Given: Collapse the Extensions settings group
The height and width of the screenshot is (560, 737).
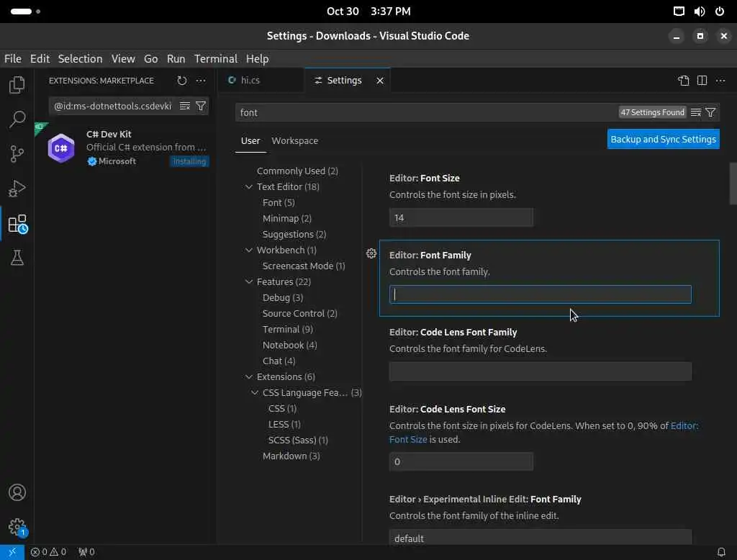Looking at the screenshot, I should 249,377.
